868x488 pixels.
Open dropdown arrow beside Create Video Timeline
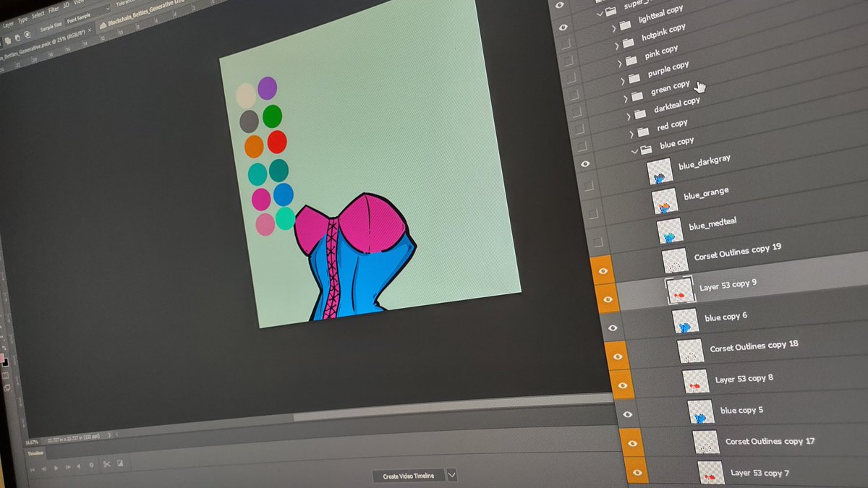point(452,475)
